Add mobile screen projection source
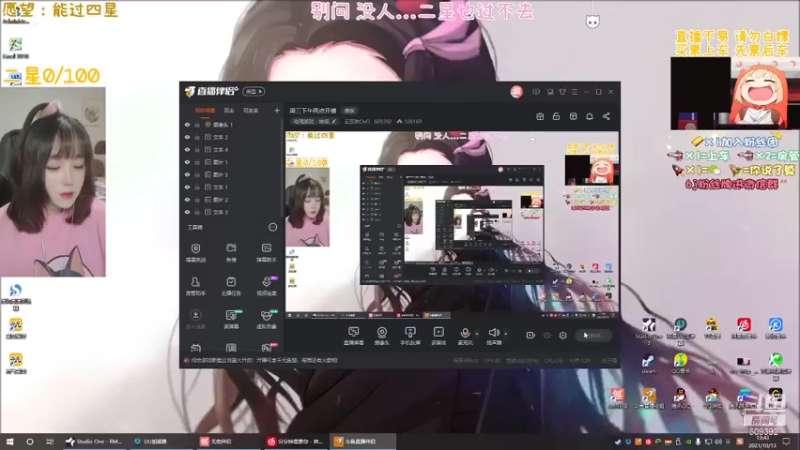This screenshot has height=450, width=800. pyautogui.click(x=410, y=336)
